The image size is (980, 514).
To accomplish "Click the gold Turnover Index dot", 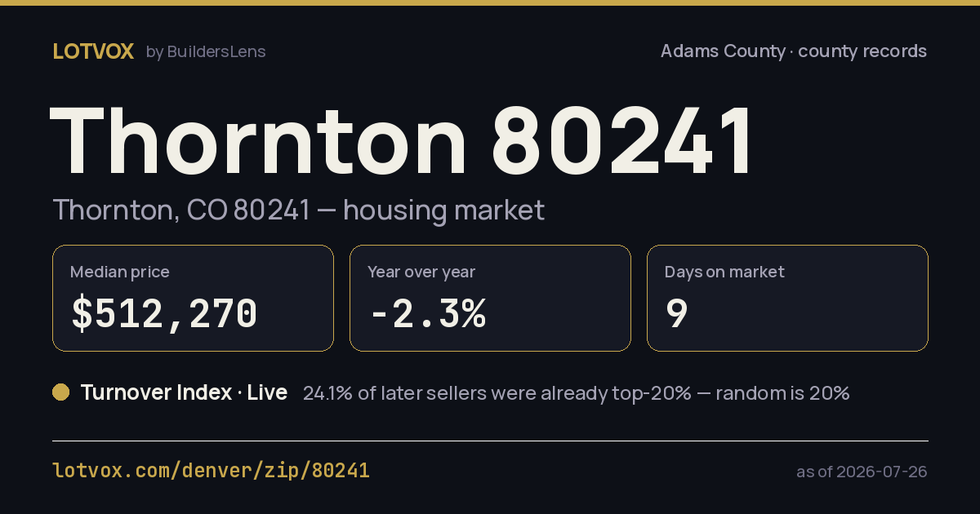I will [x=60, y=392].
